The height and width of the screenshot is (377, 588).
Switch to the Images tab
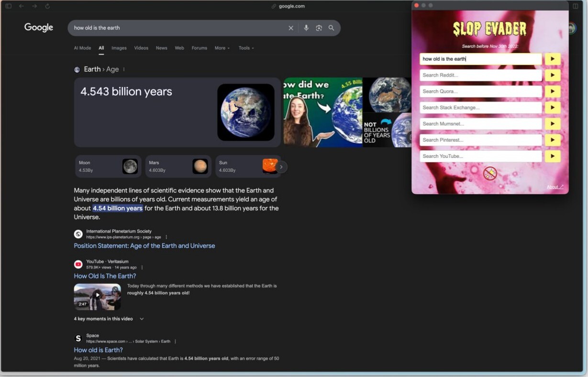click(x=119, y=48)
